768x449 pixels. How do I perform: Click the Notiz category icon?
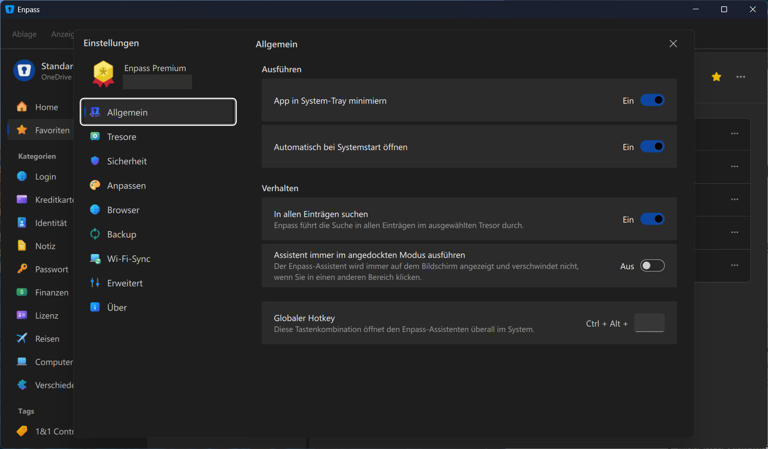click(22, 246)
